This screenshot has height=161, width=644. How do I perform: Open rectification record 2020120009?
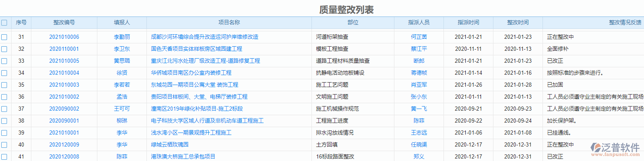[x=64, y=145]
